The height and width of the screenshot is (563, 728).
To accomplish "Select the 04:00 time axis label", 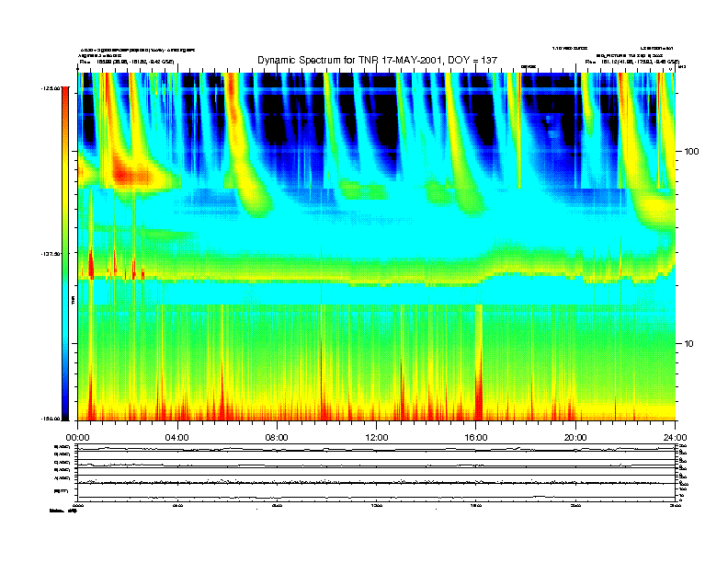I will tap(177, 438).
